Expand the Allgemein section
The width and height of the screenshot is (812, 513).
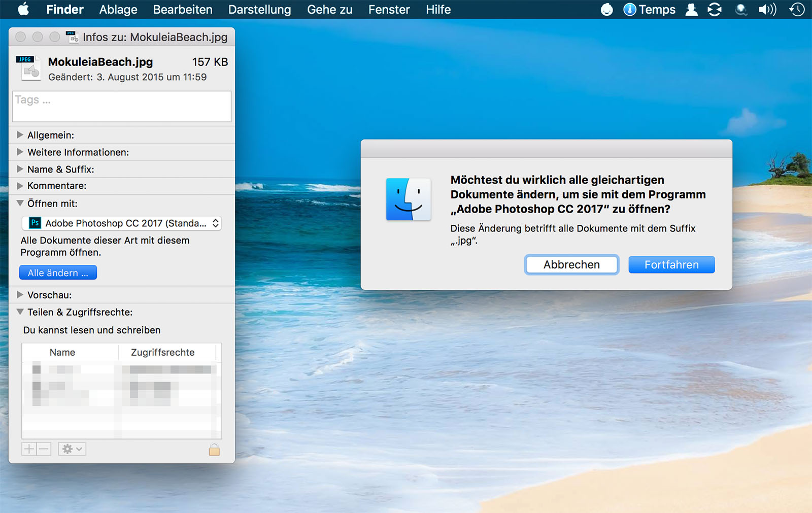pyautogui.click(x=20, y=135)
